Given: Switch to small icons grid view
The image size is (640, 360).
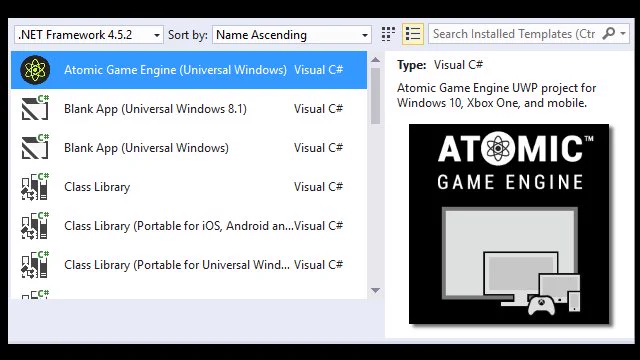Looking at the screenshot, I should (x=388, y=34).
